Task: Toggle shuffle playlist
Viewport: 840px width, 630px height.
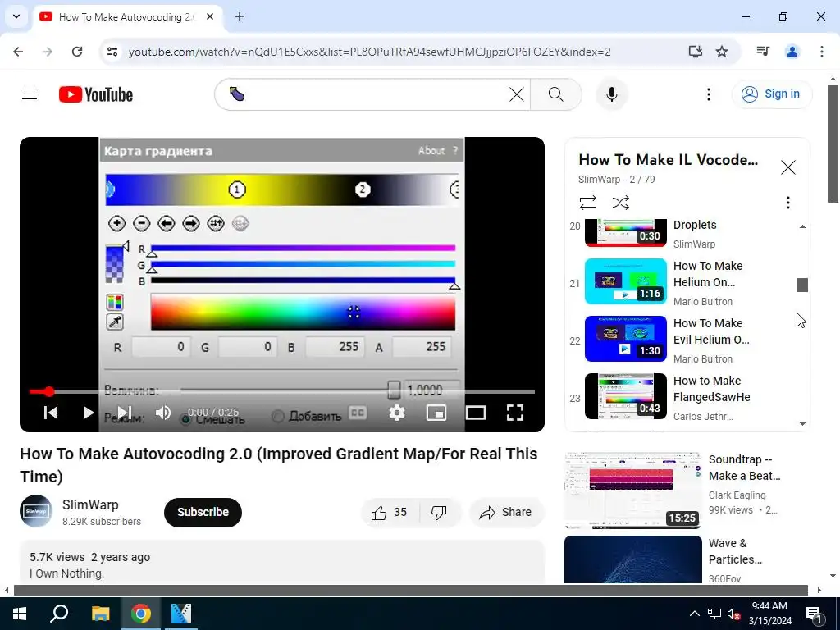Action: [620, 203]
